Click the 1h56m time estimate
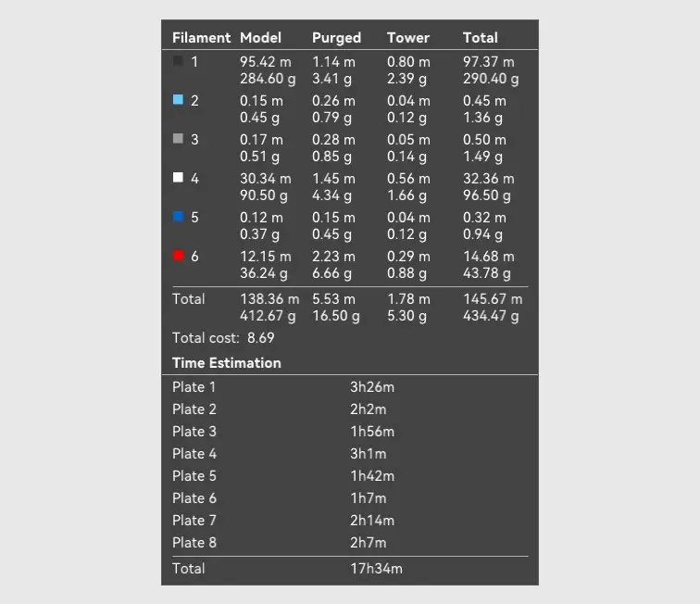700x604 pixels. (372, 432)
